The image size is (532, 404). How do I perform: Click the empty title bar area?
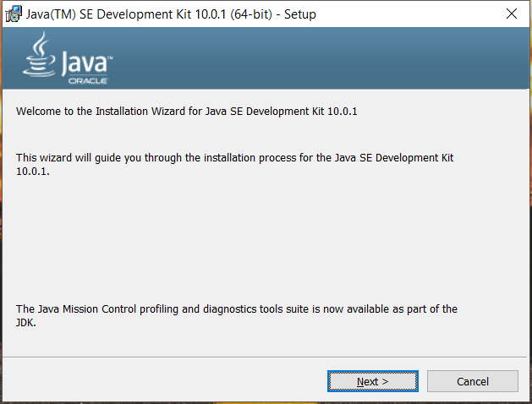[x=406, y=14]
